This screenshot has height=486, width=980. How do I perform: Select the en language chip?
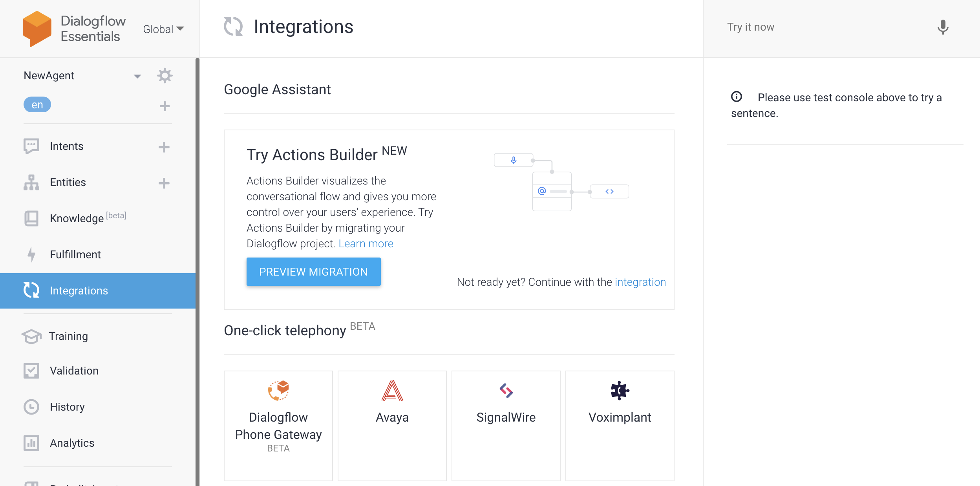37,104
